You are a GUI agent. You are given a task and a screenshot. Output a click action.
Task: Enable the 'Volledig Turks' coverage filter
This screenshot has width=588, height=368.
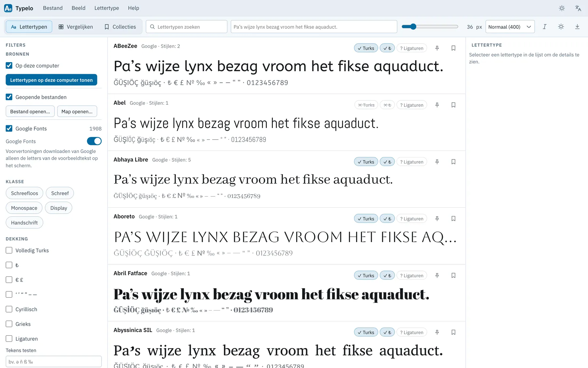(9, 250)
